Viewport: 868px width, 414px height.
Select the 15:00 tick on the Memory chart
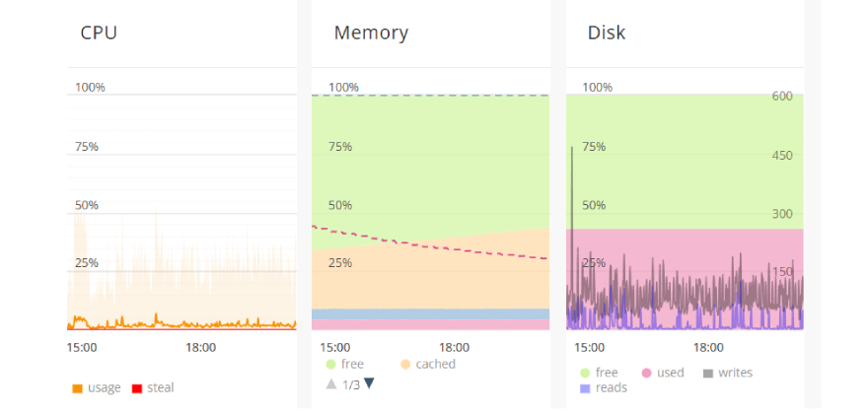[335, 348]
